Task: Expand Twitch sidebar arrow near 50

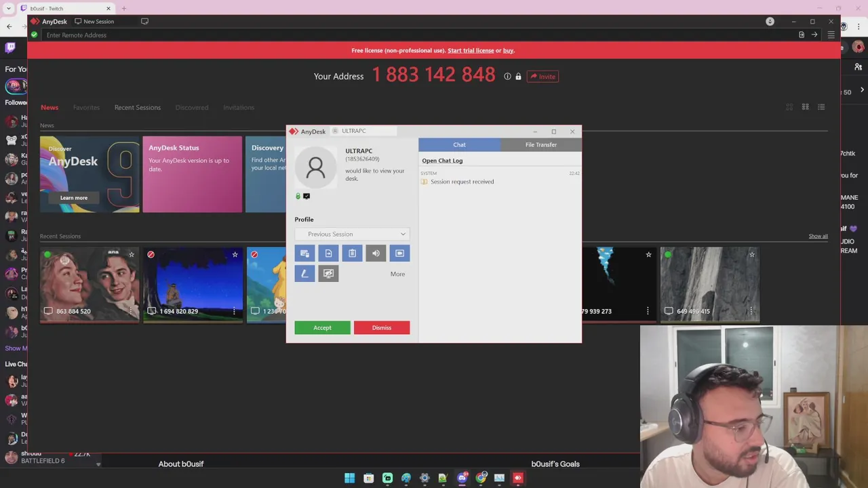Action: (862, 90)
